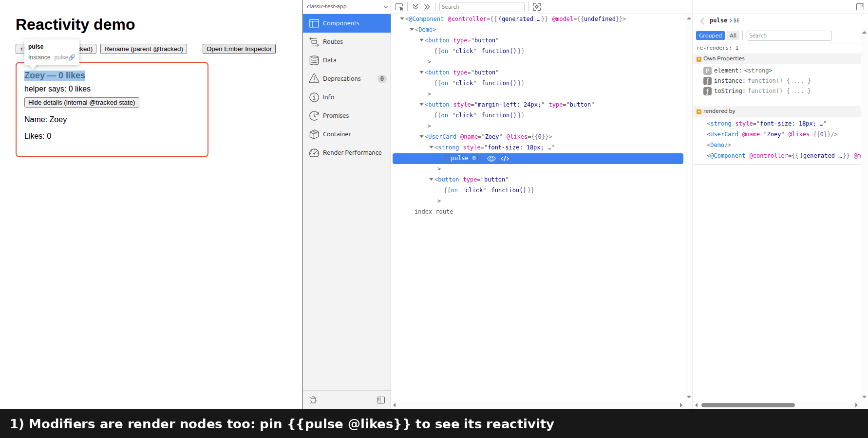This screenshot has width=868, height=438.
Task: Click the view-source code icon on the pulse row
Action: click(505, 159)
